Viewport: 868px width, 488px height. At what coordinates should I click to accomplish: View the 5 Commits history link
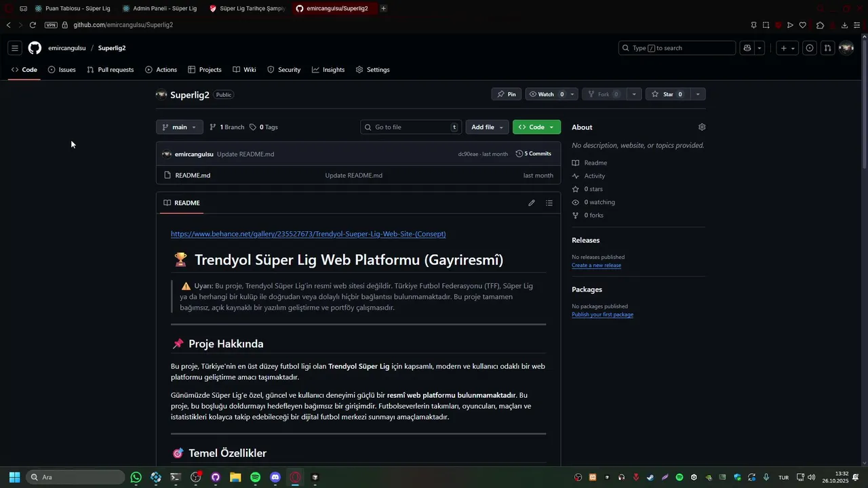[x=534, y=154]
